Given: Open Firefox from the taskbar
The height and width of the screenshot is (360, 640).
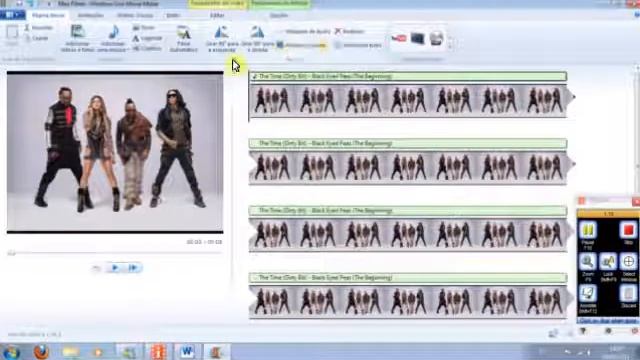Looking at the screenshot, I should 41,352.
